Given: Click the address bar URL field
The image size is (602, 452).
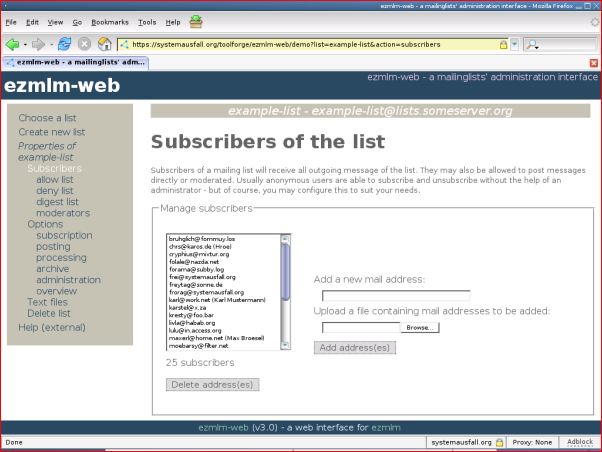Looking at the screenshot, I should point(315,45).
